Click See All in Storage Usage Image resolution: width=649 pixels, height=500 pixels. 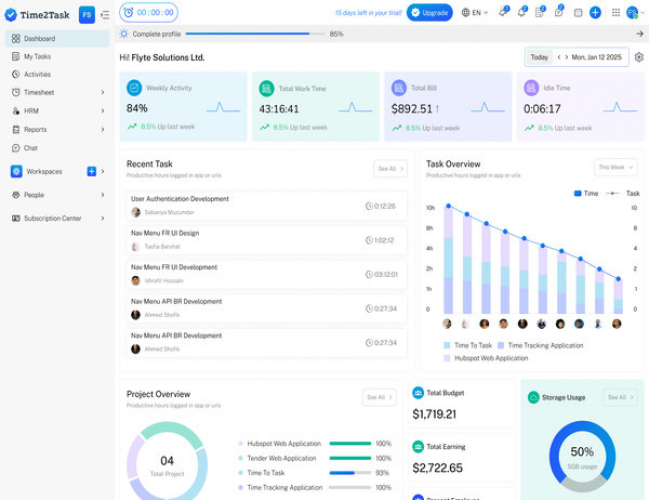(x=620, y=397)
